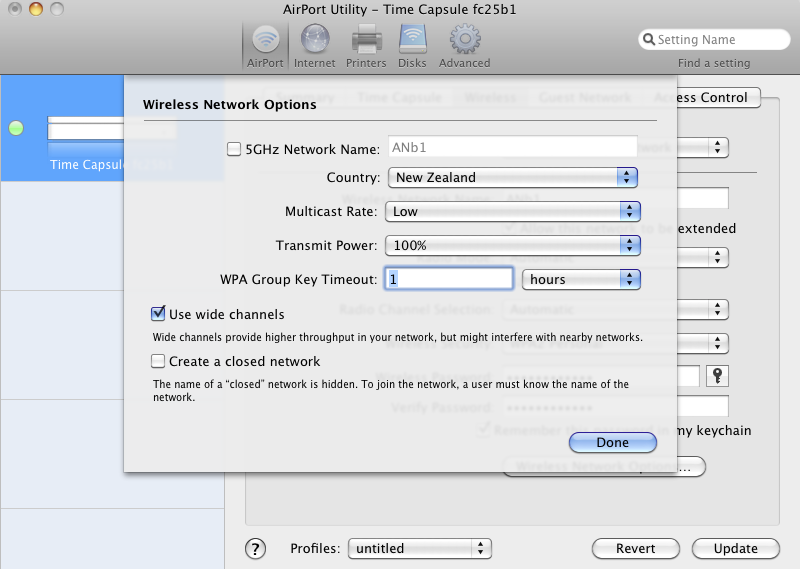Image resolution: width=800 pixels, height=569 pixels.
Task: Open the Advanced gear icon
Action: coord(464,46)
